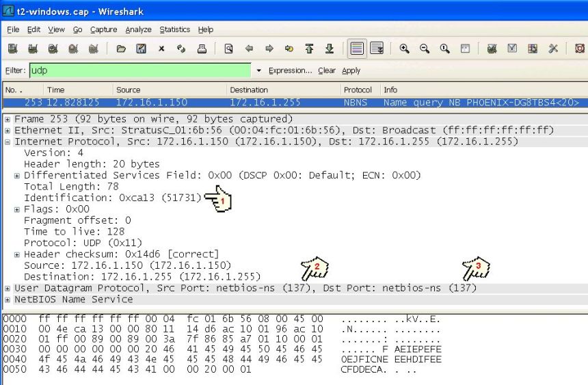Jump to first packet with top arrow icon
This screenshot has height=385, width=588.
click(x=309, y=49)
